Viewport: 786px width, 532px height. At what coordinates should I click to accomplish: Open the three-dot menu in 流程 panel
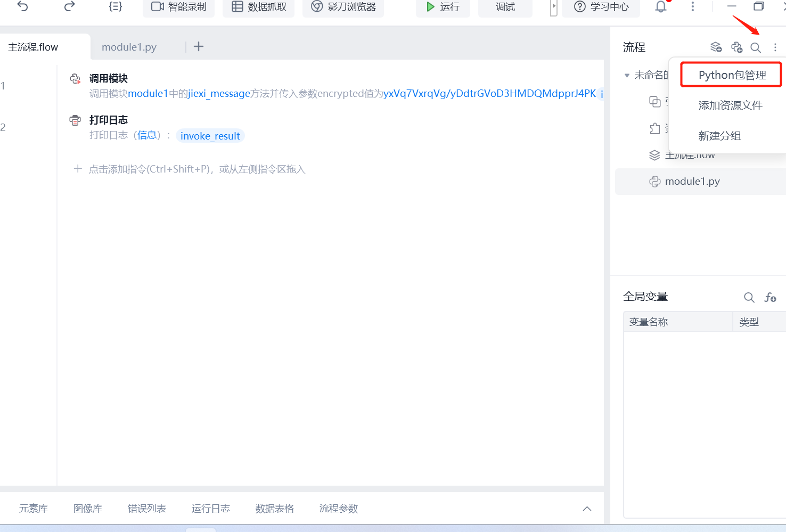click(775, 47)
